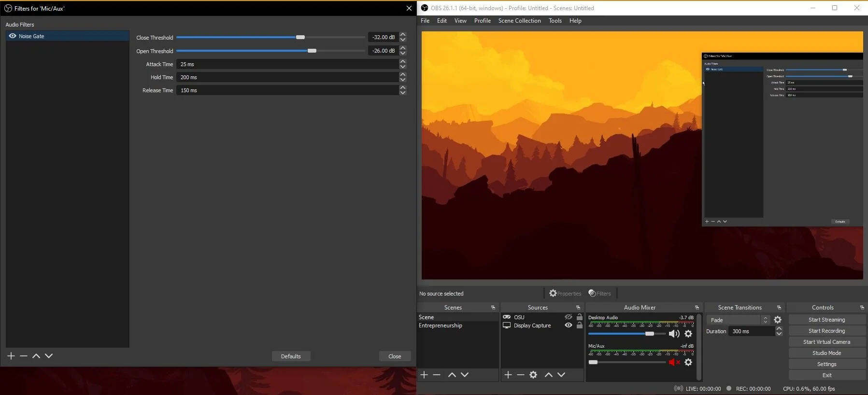
Task: Toggle lock on OSU source
Action: pyautogui.click(x=580, y=317)
